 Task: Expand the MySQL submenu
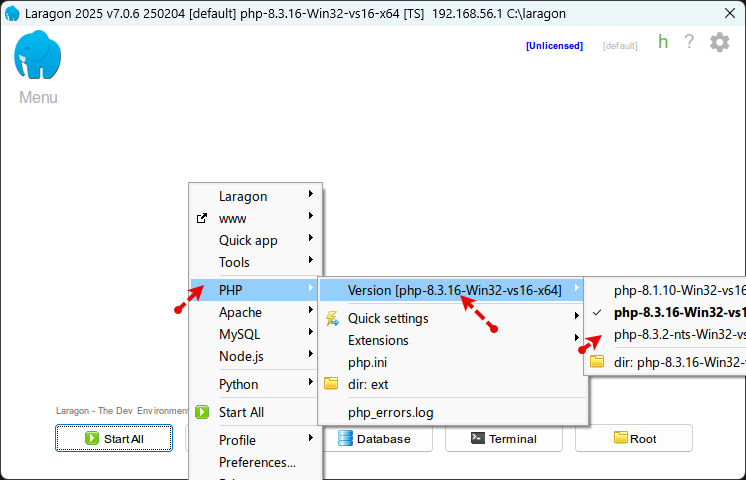[255, 334]
